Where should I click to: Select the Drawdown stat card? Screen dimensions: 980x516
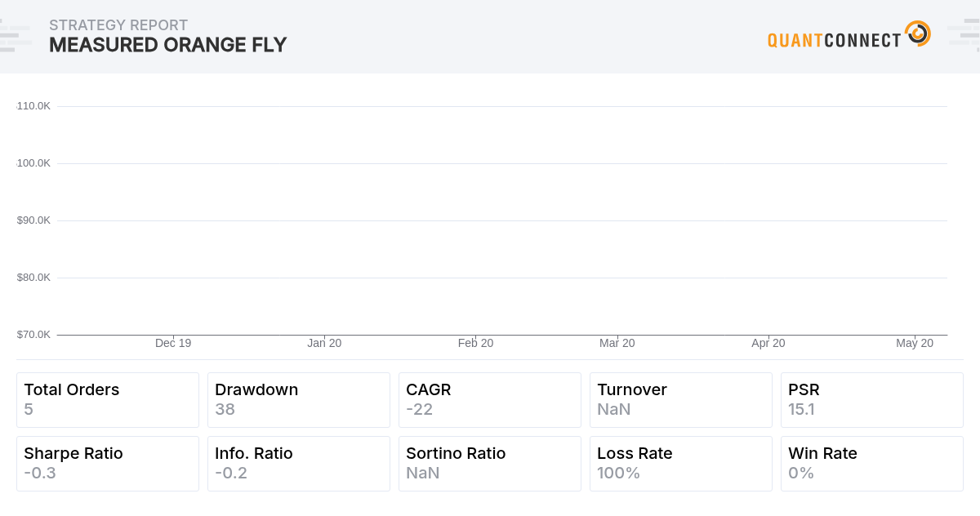tap(299, 400)
